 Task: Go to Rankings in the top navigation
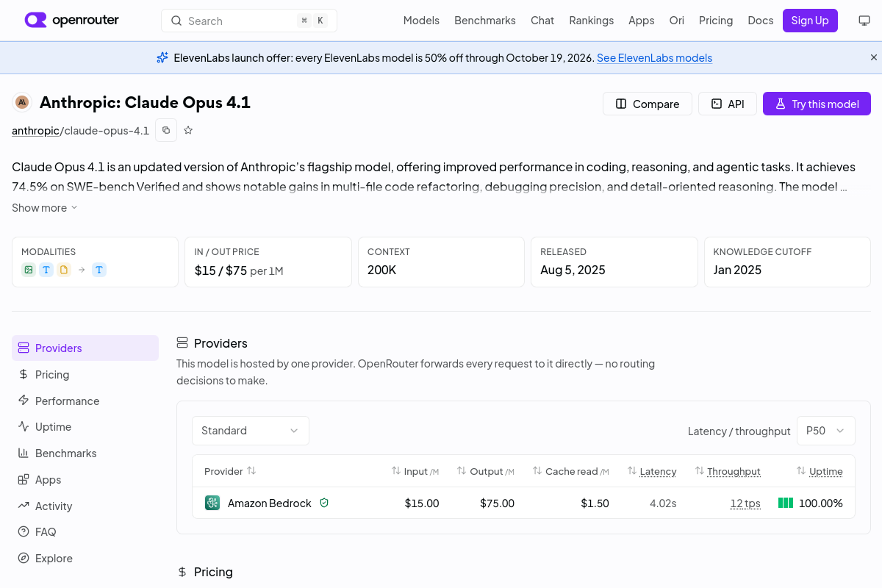point(592,21)
